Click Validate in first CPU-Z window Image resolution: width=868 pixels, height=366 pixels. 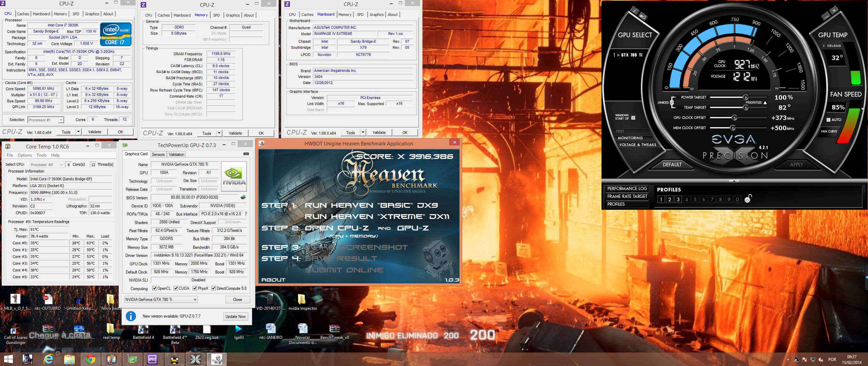95,132
